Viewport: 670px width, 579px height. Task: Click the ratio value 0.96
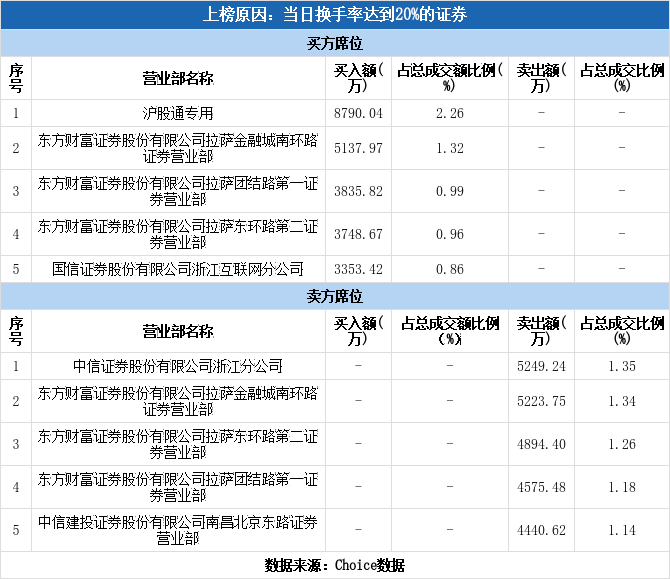(x=450, y=234)
